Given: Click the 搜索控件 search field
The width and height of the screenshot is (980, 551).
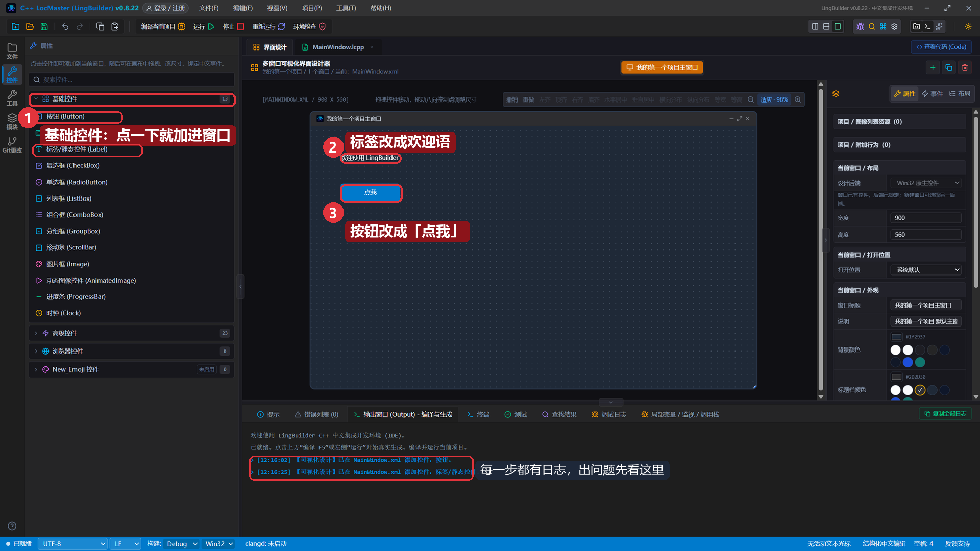Looking at the screenshot, I should pos(132,80).
